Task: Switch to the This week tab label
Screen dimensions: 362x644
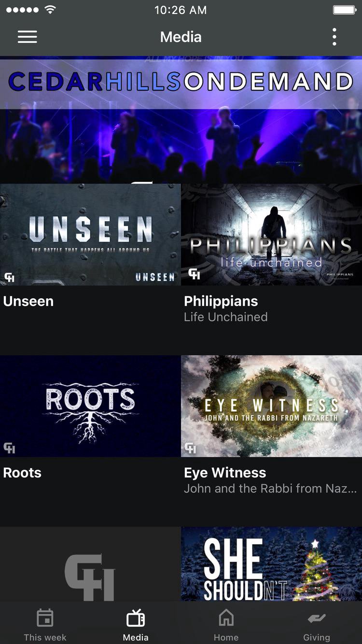Action: [45, 637]
